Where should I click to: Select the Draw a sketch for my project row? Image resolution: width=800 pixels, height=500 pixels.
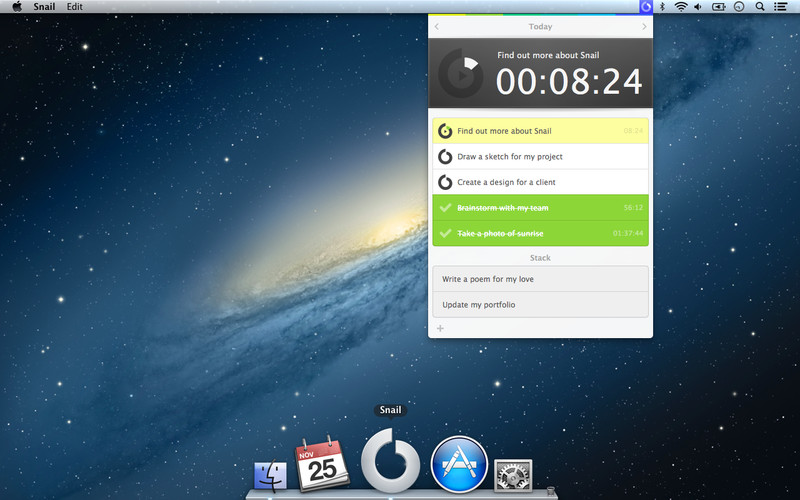tap(540, 157)
